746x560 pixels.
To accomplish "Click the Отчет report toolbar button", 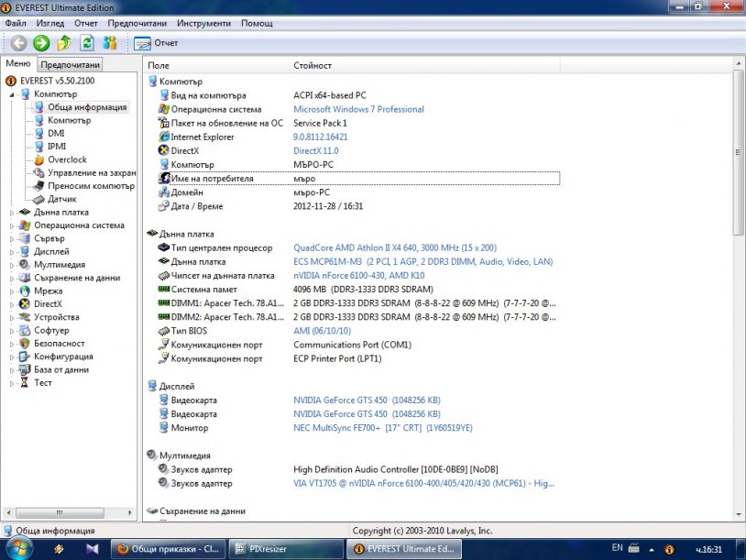I will pyautogui.click(x=156, y=43).
